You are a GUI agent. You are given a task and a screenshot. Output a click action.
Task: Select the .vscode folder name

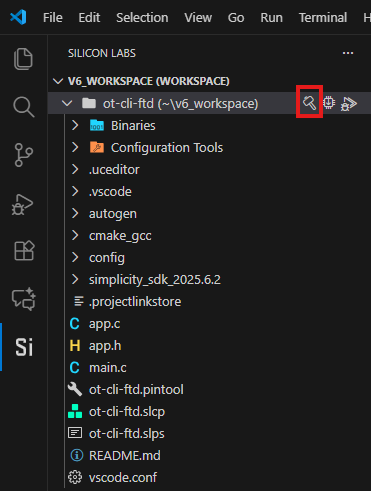110,192
